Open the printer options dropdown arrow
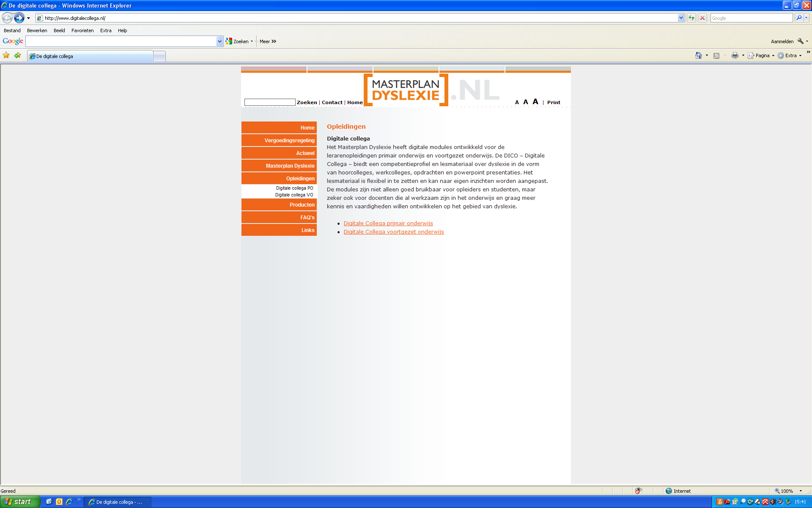This screenshot has height=508, width=812. [x=743, y=55]
